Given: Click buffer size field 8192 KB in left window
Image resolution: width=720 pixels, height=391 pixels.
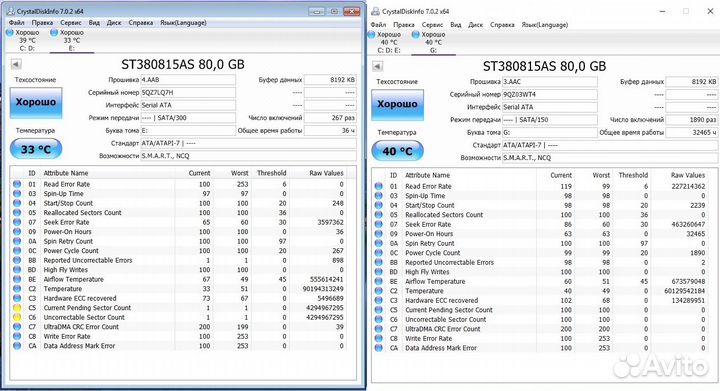Looking at the screenshot, I should [331, 79].
